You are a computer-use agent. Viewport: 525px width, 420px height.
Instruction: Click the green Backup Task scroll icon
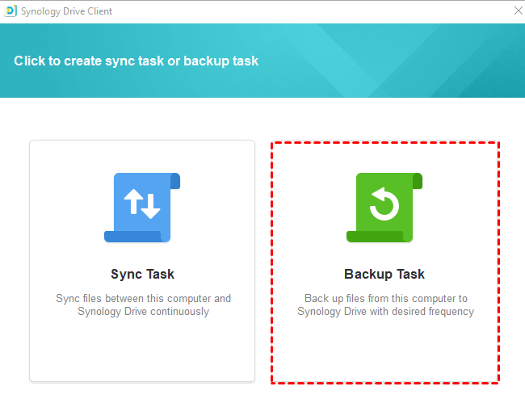384,208
